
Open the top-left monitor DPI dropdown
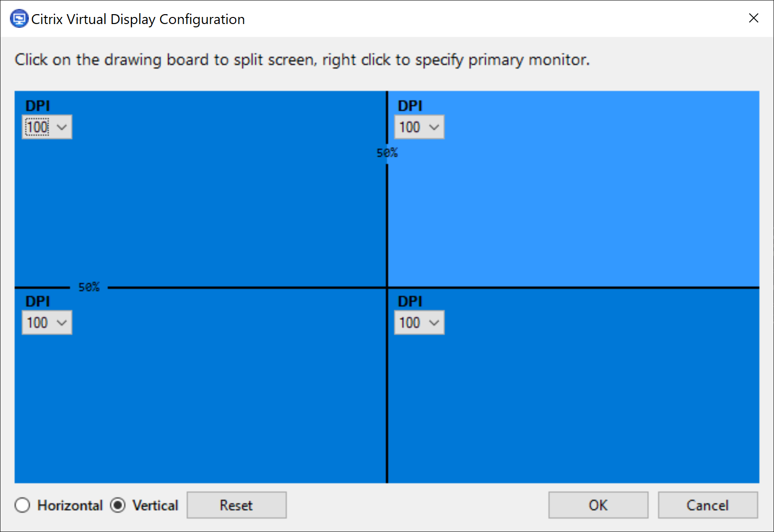click(47, 127)
